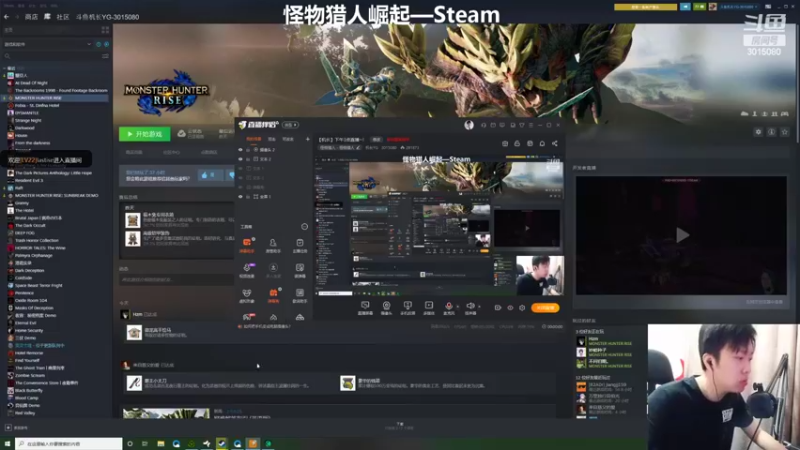This screenshot has height=450, width=800.
Task: Toggle visibility eye for second source row
Action: (241, 159)
